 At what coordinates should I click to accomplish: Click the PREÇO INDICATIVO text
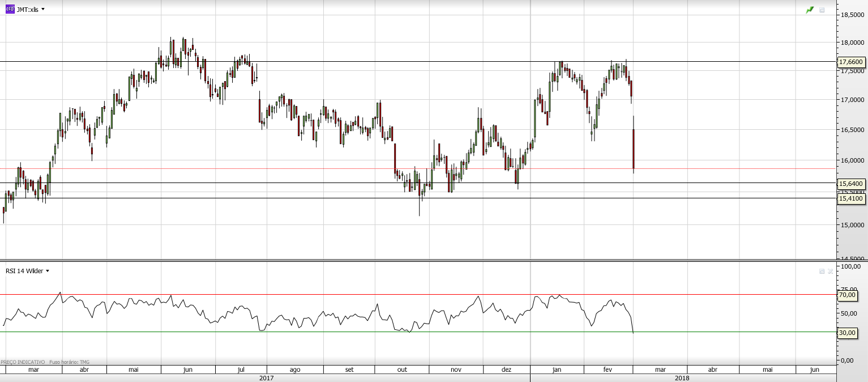(23, 362)
